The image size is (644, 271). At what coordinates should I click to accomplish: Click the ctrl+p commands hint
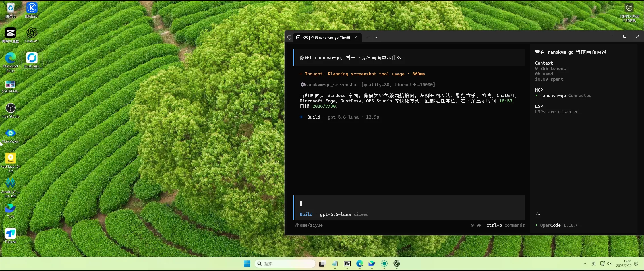point(506,225)
